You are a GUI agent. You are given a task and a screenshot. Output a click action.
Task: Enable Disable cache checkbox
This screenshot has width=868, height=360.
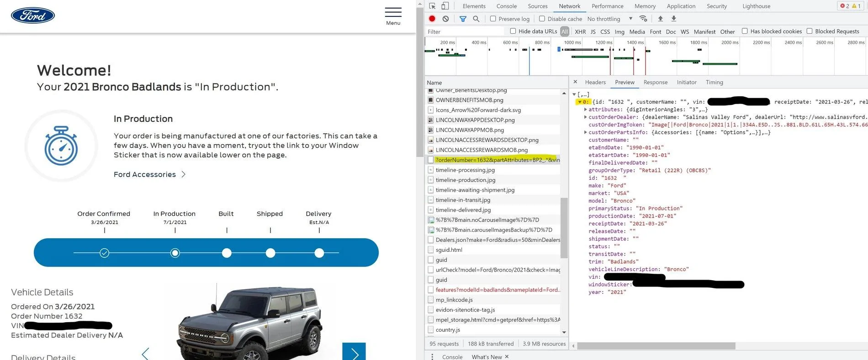pyautogui.click(x=542, y=19)
